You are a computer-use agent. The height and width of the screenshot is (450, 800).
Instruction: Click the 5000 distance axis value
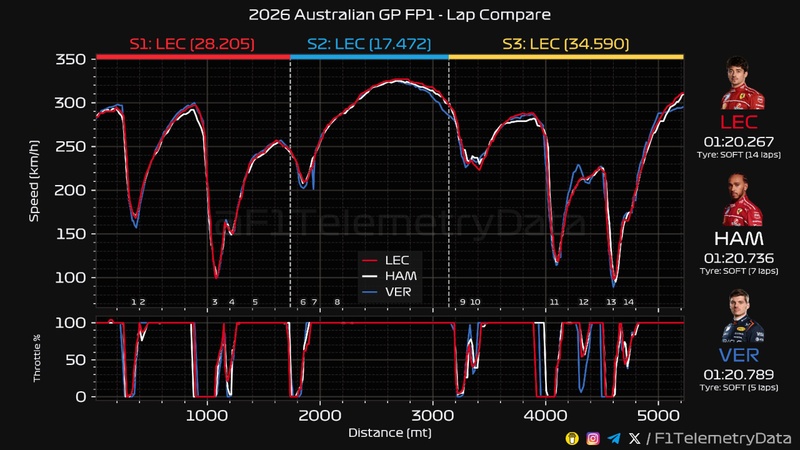658,415
